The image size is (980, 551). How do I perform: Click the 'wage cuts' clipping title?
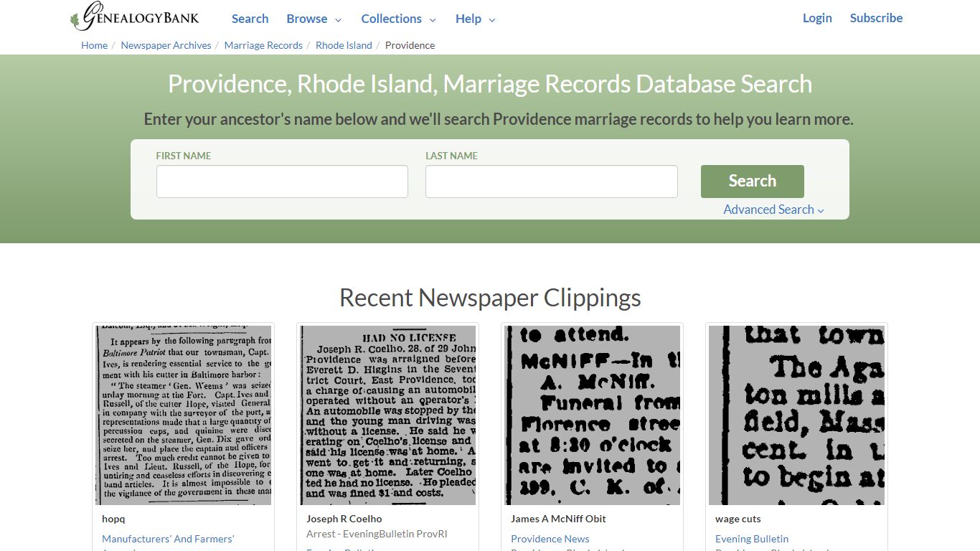(738, 519)
